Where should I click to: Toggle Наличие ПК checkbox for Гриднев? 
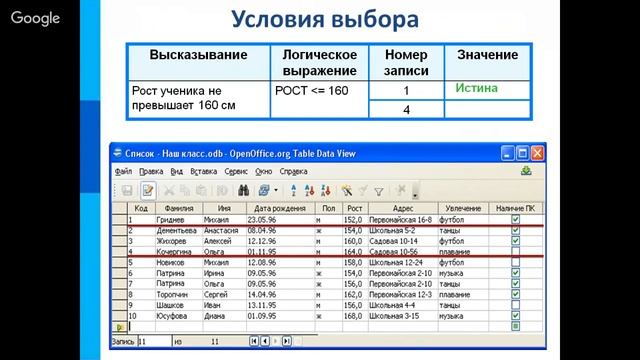(516, 220)
